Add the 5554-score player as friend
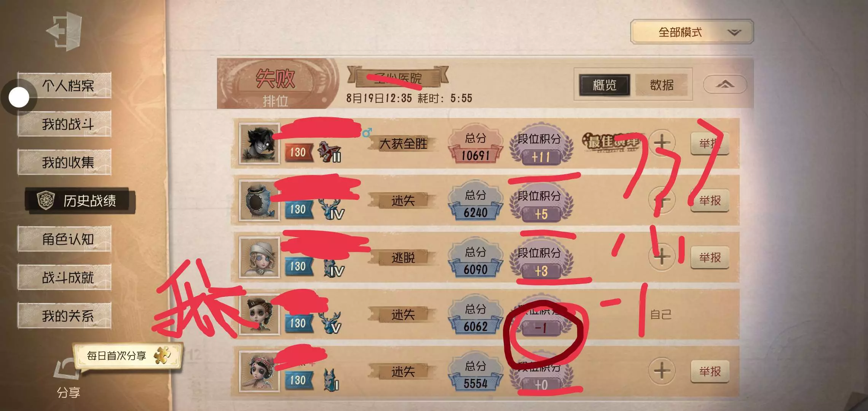This screenshot has width=868, height=411. click(x=662, y=371)
